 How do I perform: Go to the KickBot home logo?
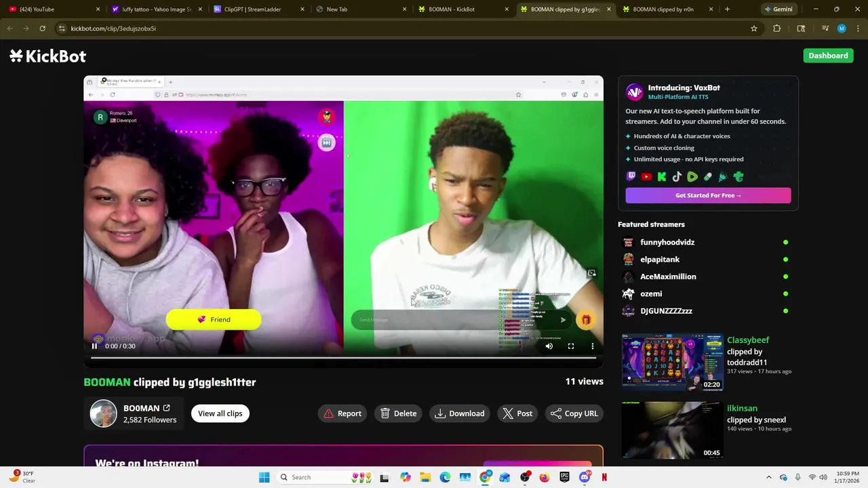coord(47,56)
